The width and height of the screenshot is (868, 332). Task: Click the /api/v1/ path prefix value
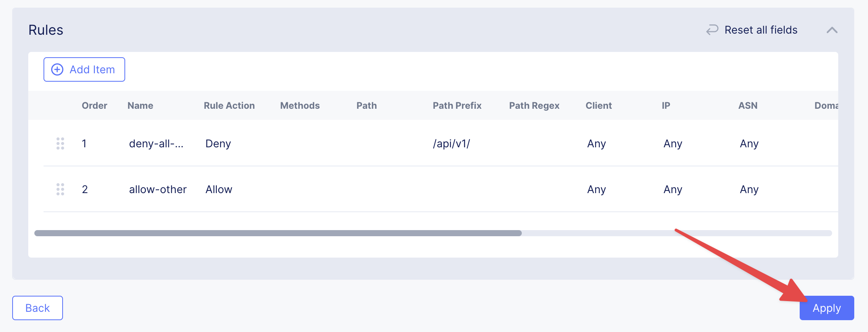tap(451, 143)
